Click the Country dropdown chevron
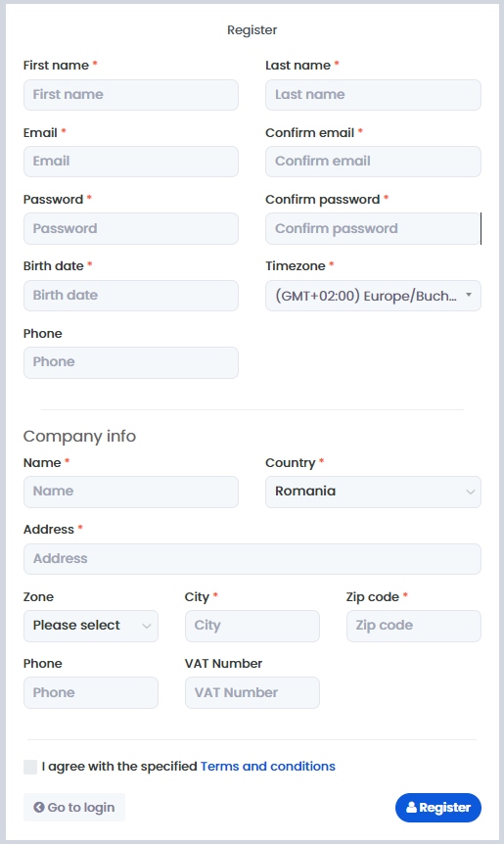This screenshot has height=844, width=504. [x=470, y=492]
